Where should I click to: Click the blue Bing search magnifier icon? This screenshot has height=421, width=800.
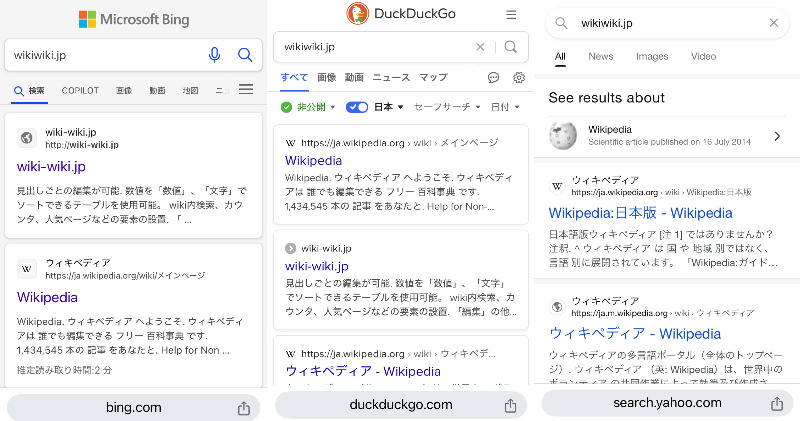coord(245,55)
